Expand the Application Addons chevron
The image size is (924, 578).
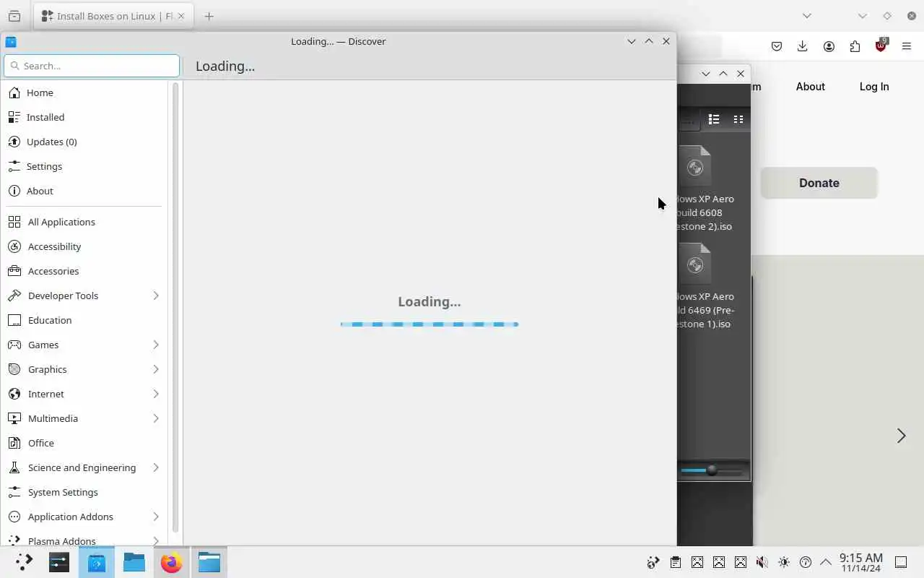pos(156,517)
